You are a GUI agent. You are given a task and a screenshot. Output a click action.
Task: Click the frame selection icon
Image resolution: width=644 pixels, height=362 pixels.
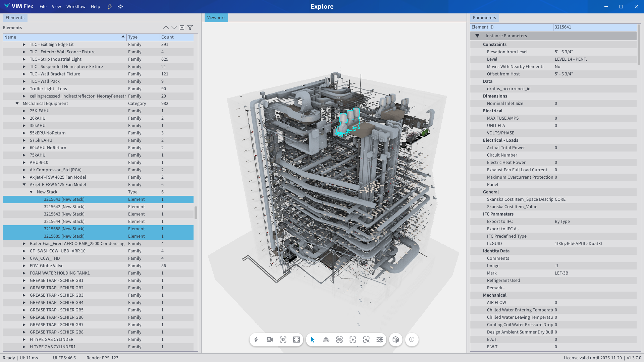click(283, 340)
